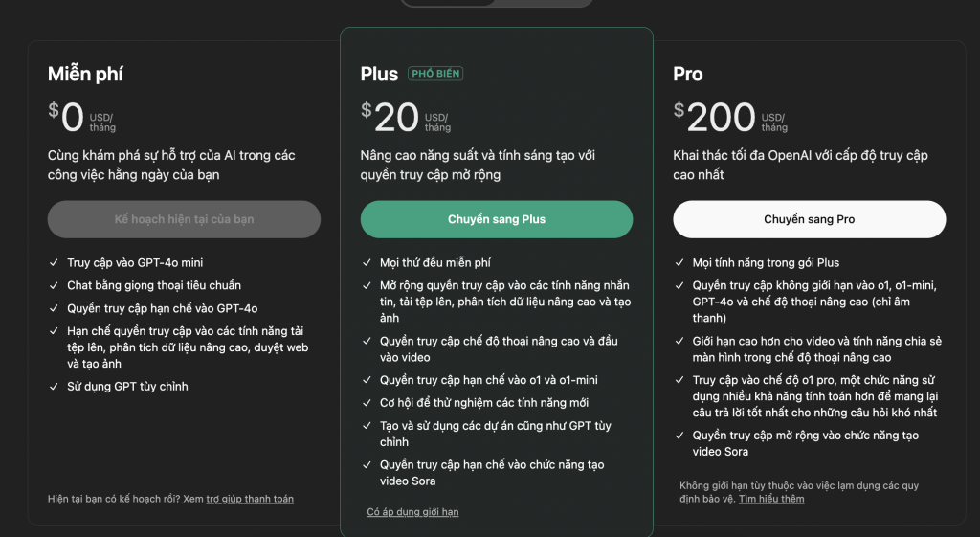
Task: Click checkmark beside "Cơ hội để thử nghiệm các tính năng mới"
Action: point(367,403)
